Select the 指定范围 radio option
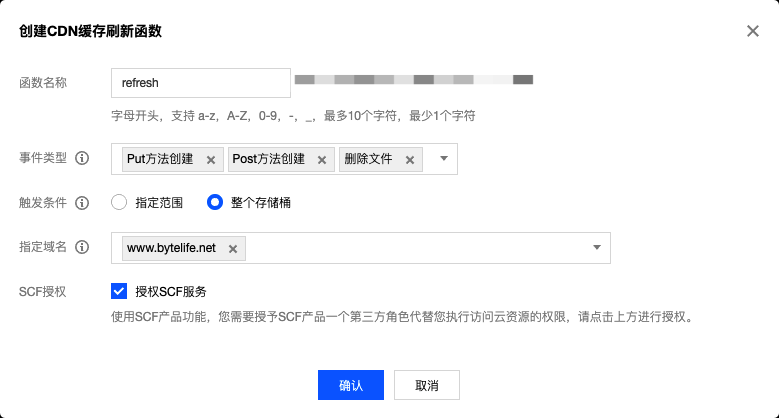 click(119, 203)
